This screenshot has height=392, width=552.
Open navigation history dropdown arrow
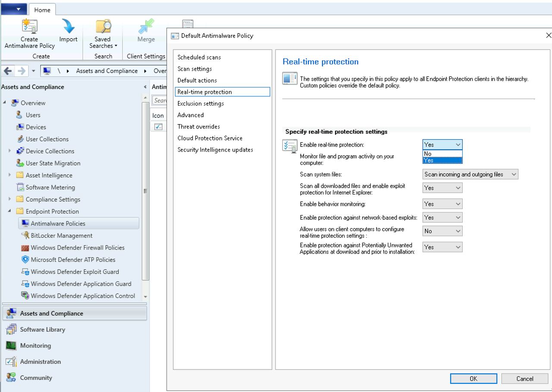(33, 71)
